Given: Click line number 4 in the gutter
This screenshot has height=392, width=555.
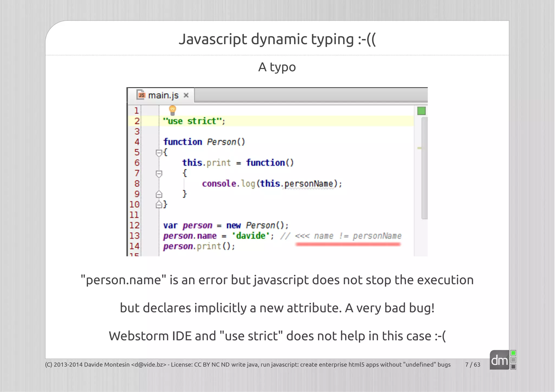Looking at the screenshot, I should click(x=137, y=142).
